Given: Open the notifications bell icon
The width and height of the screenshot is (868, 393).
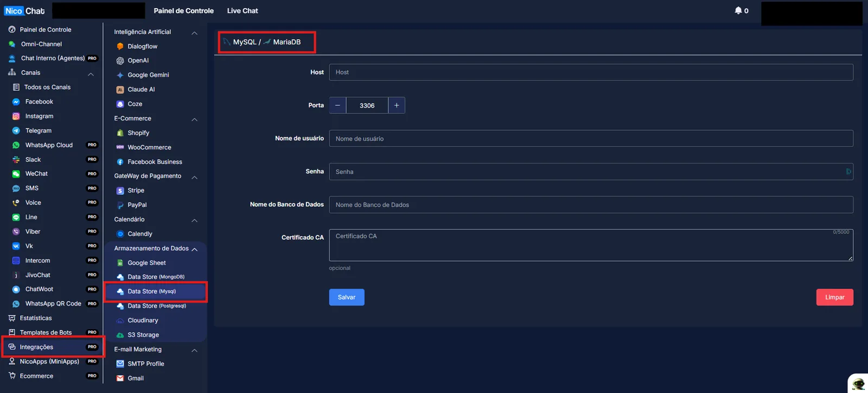Looking at the screenshot, I should (738, 10).
